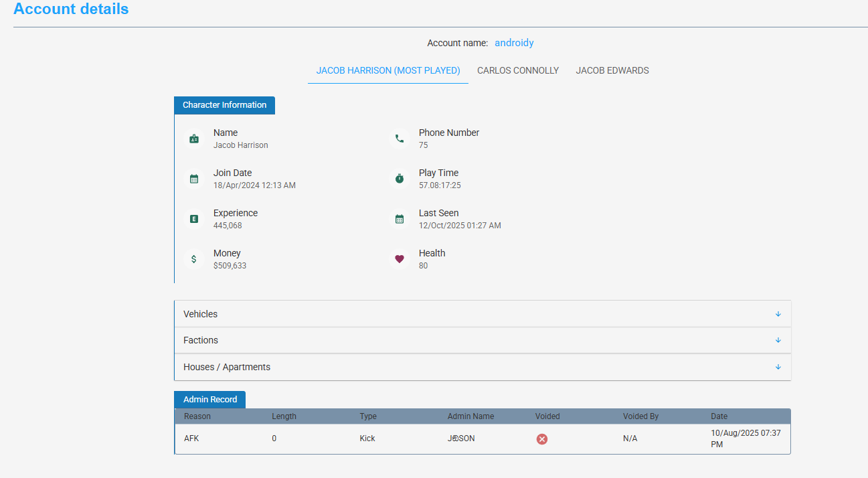Click the play time value 57.08:17:25

pos(440,185)
